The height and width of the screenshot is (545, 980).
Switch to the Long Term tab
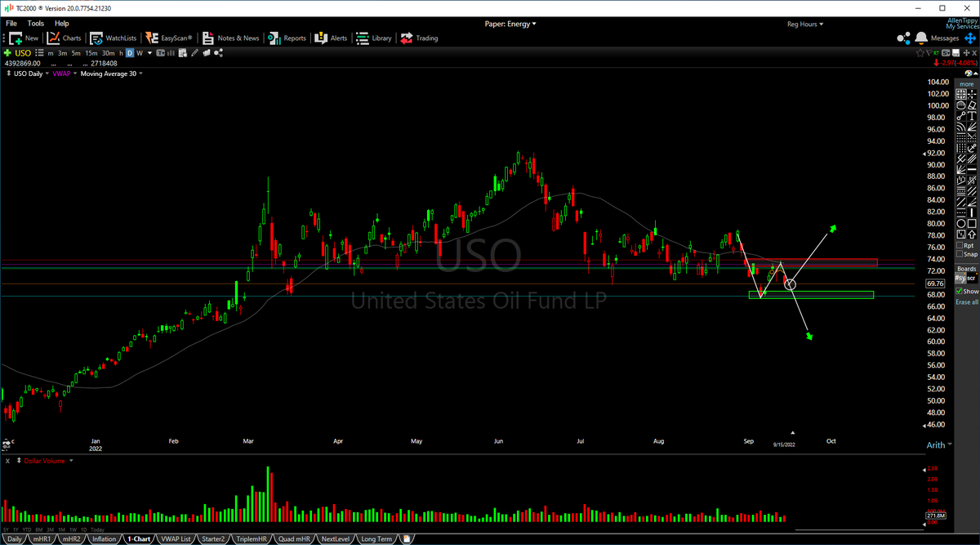point(376,539)
